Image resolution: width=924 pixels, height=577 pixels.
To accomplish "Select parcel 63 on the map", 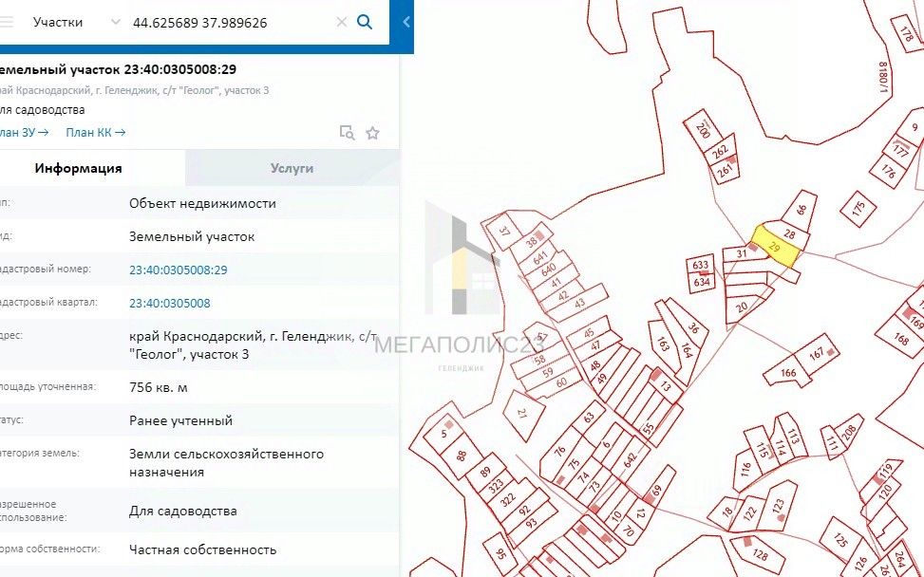I will pyautogui.click(x=588, y=418).
